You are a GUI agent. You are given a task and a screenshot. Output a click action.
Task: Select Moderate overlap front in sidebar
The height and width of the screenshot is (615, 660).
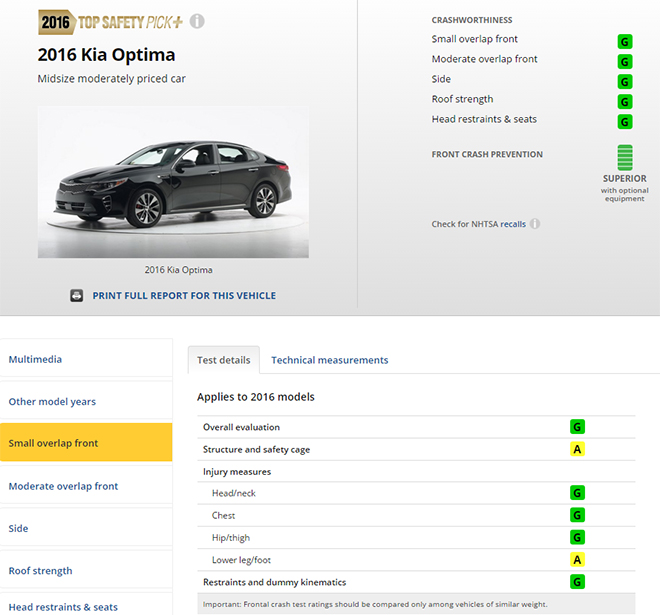[x=63, y=487]
